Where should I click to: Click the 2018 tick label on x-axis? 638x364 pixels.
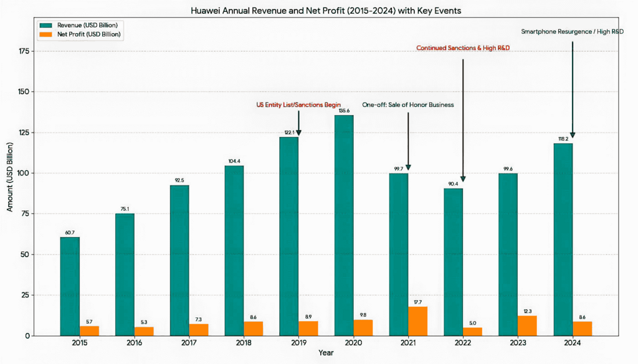(x=244, y=344)
